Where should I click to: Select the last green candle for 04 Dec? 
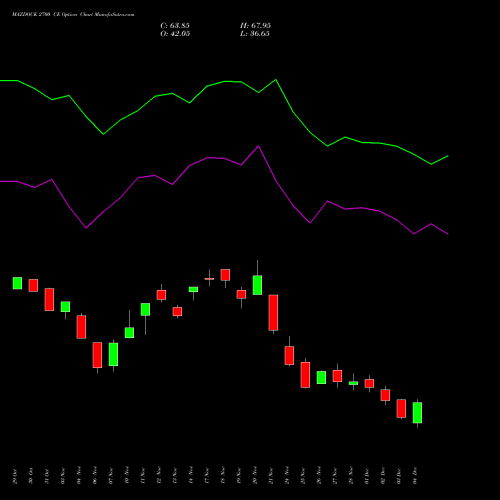(x=417, y=413)
